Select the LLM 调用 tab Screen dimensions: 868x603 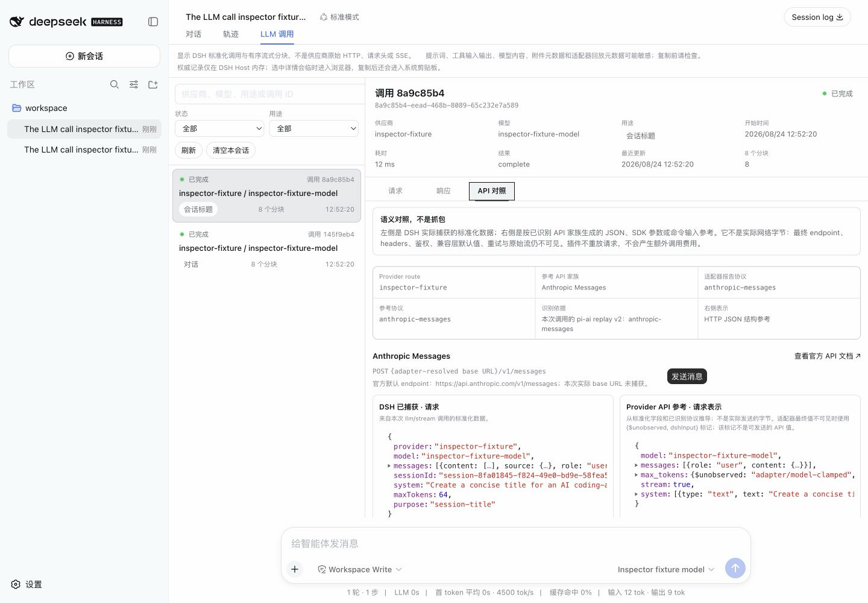(x=277, y=34)
